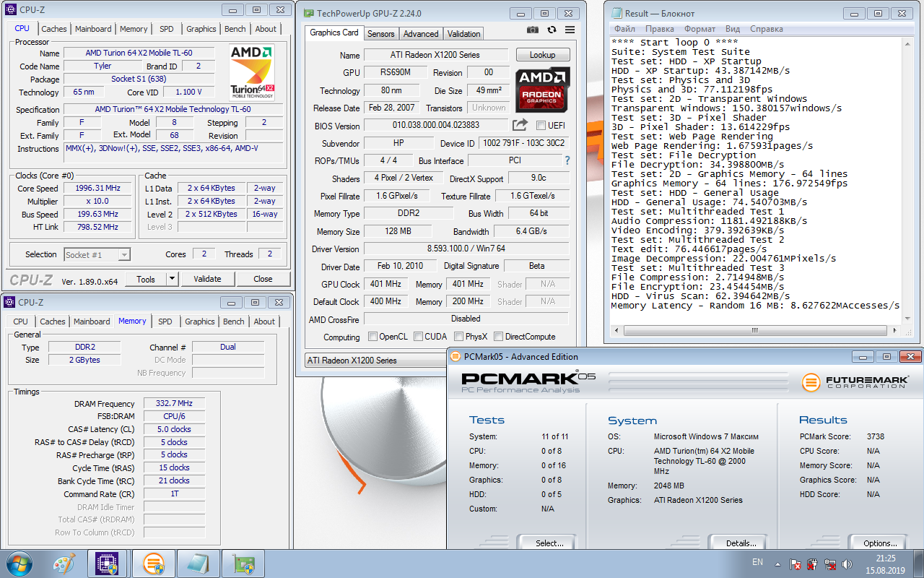Open the Advanced tab in GPU-Z
The image size is (924, 578).
421,34
